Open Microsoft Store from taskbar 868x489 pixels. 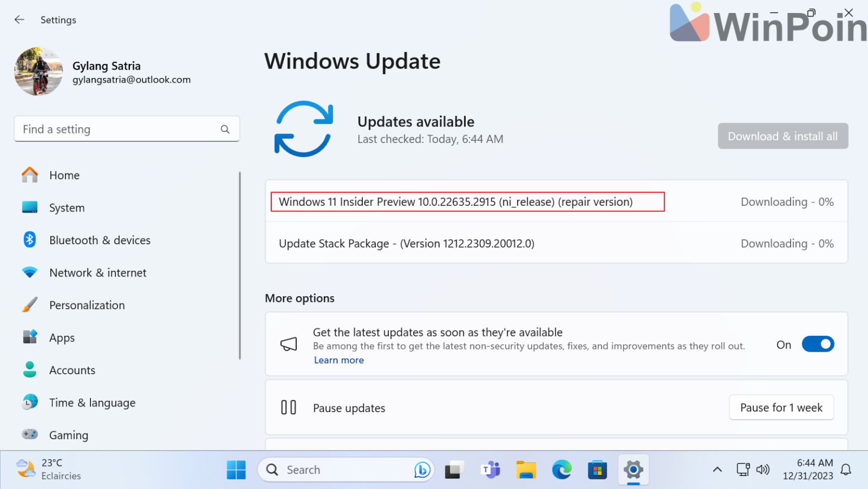pos(597,469)
